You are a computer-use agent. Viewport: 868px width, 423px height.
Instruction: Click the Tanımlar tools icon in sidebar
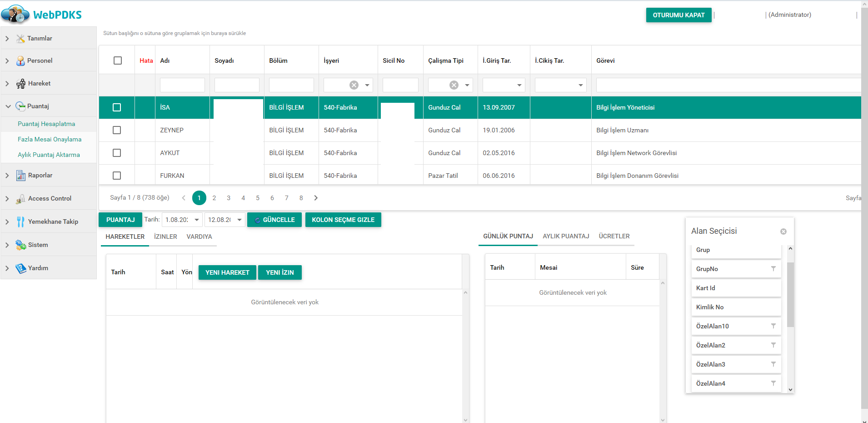(x=20, y=39)
